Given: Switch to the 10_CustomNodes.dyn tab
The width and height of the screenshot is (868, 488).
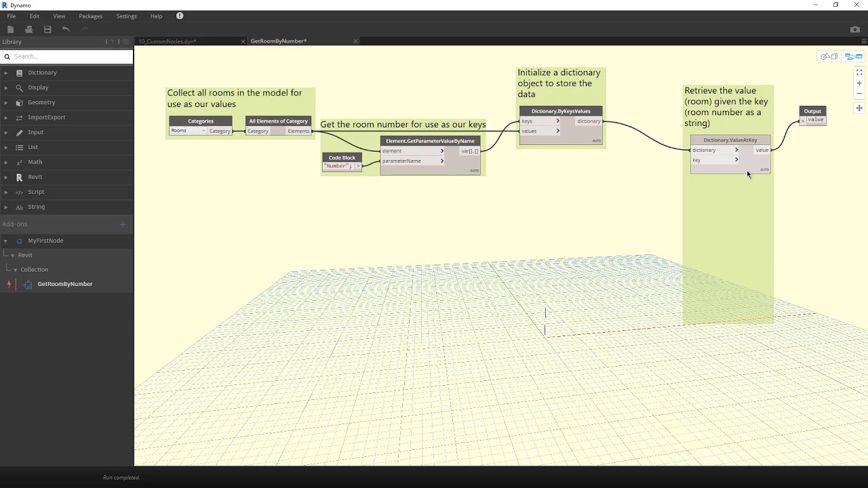Looking at the screenshot, I should [x=167, y=41].
